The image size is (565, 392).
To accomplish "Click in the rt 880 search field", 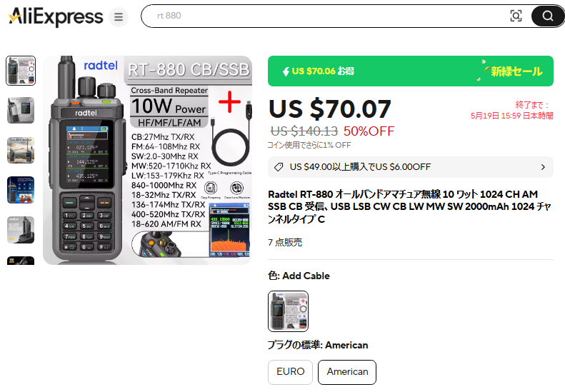I will point(330,16).
